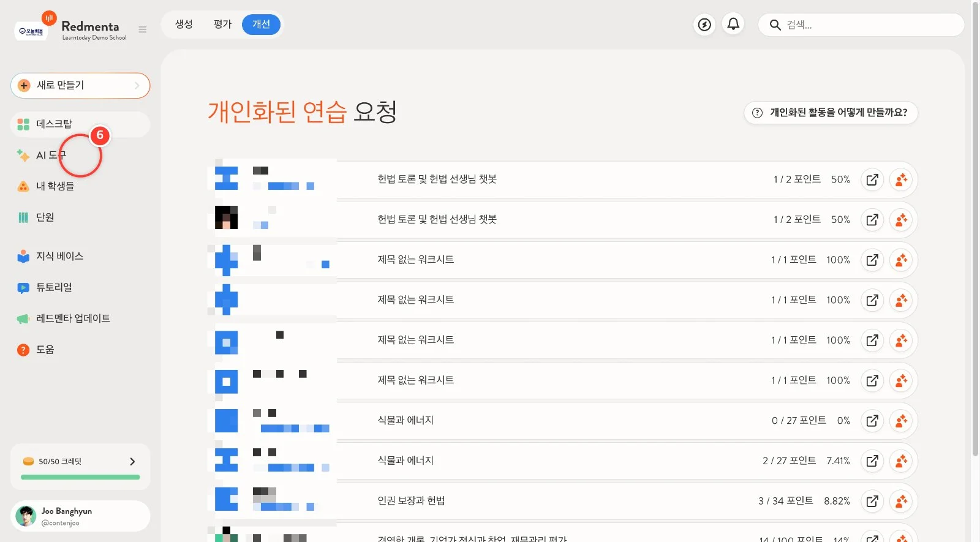Open the Joo Banghyun profile card
Viewport: 980px width, 542px height.
tap(80, 516)
